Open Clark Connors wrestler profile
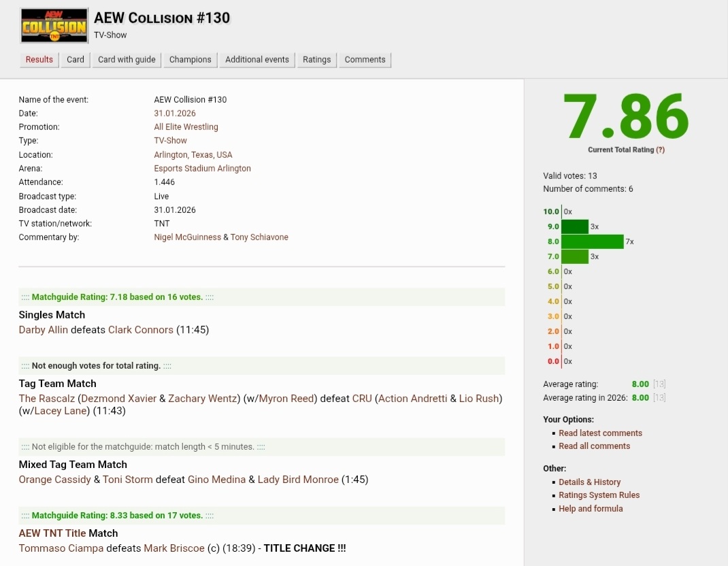Screen dimensions: 728x566 pyautogui.click(x=141, y=330)
